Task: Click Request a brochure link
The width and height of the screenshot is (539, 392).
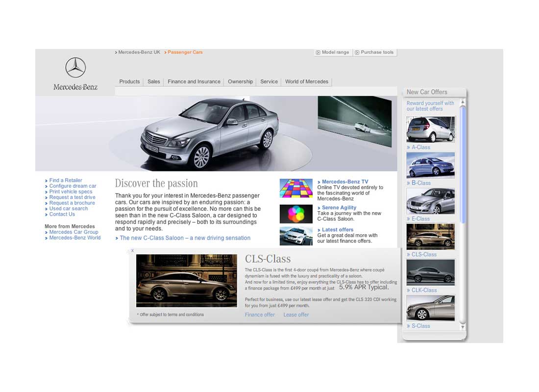Action: tap(72, 203)
